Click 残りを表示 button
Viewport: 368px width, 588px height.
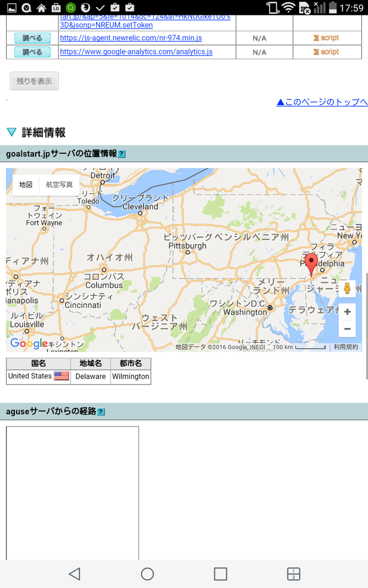(x=34, y=81)
